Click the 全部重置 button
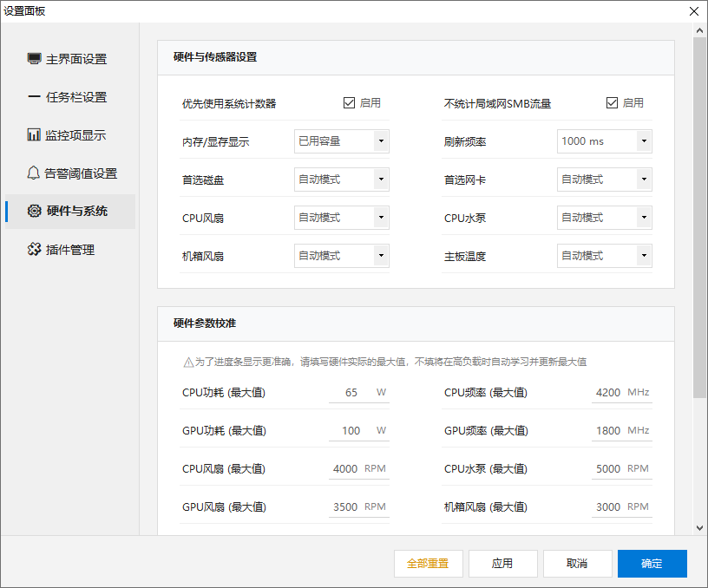The image size is (708, 588). click(428, 563)
